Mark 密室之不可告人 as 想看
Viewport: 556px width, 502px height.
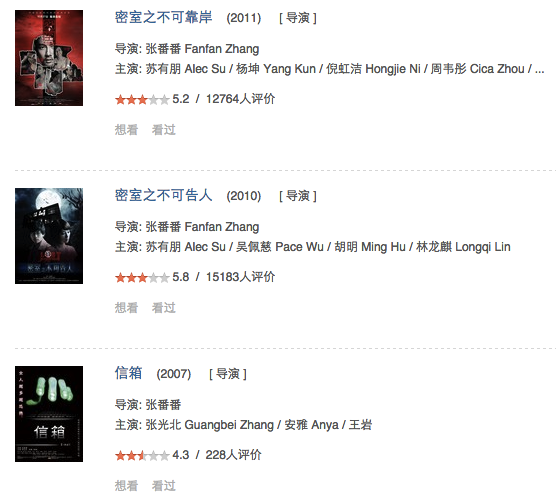(126, 308)
